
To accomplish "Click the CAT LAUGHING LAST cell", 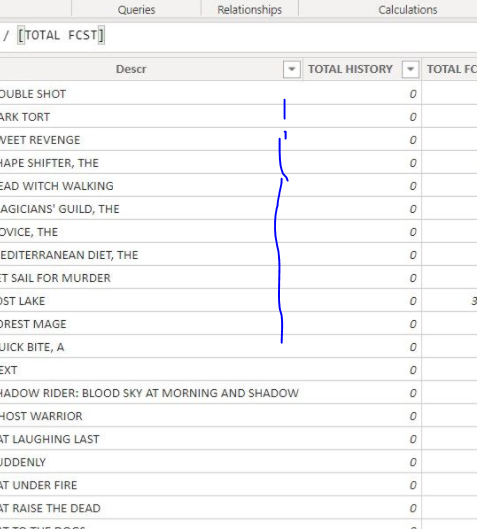I will tap(151, 439).
